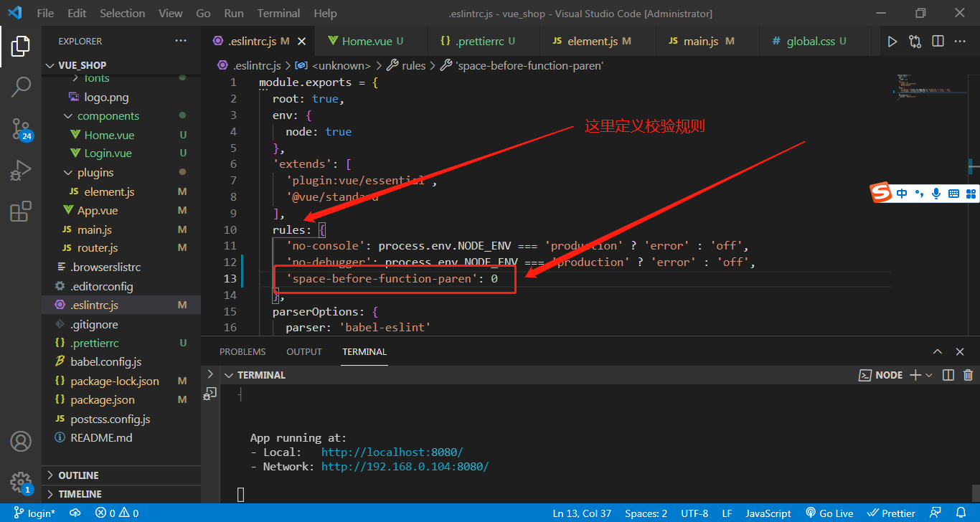Kill terminal with trash icon
The image size is (980, 522).
(x=968, y=375)
